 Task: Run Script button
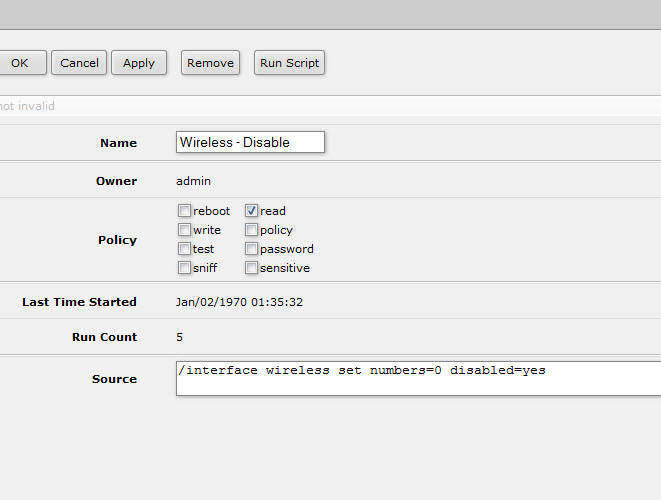(x=289, y=63)
